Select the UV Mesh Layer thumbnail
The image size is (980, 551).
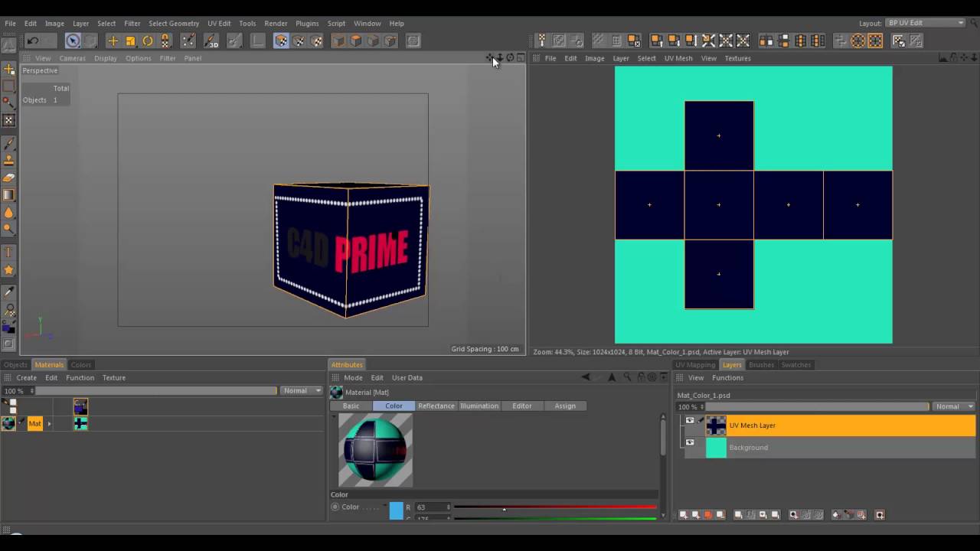(716, 425)
